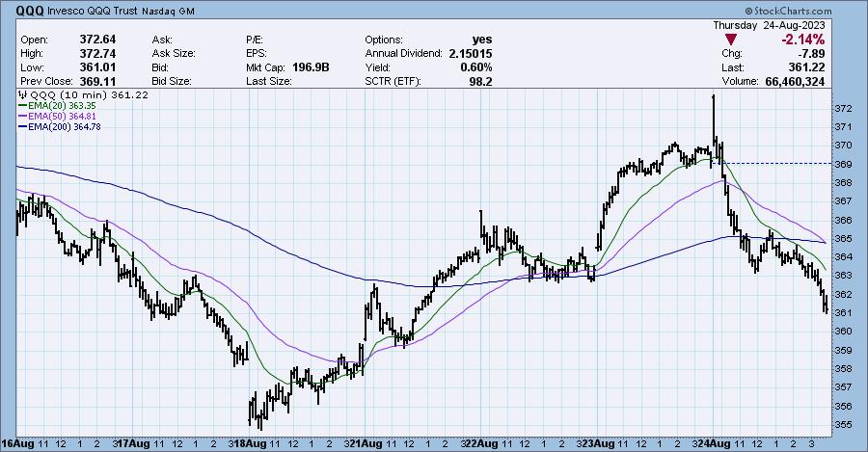
Task: Click the purple EMA(50) legend line
Action: point(23,117)
